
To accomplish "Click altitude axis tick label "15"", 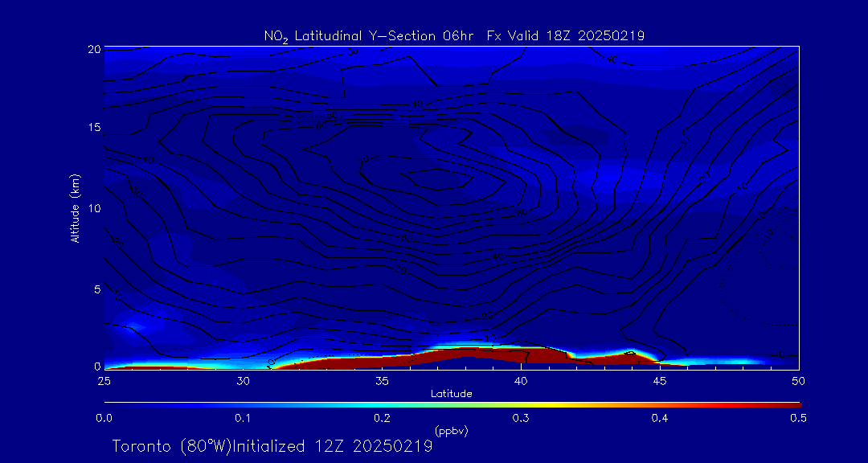I will click(x=94, y=127).
